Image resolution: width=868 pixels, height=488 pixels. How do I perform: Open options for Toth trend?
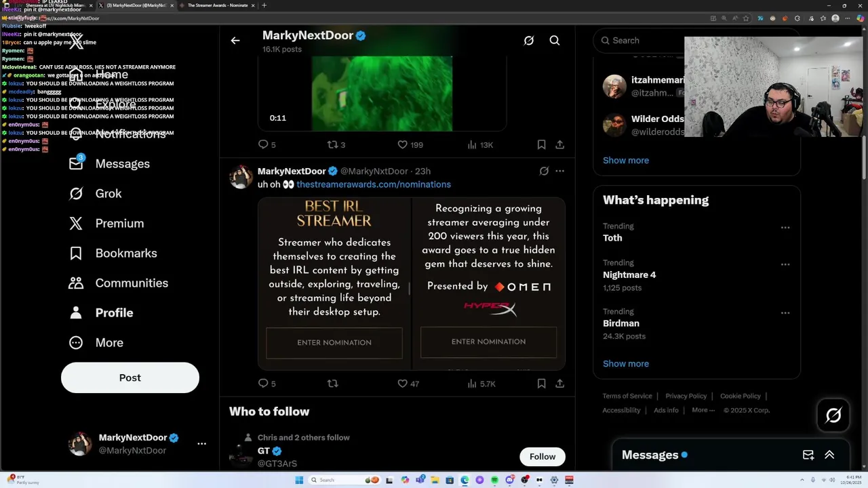tap(785, 228)
